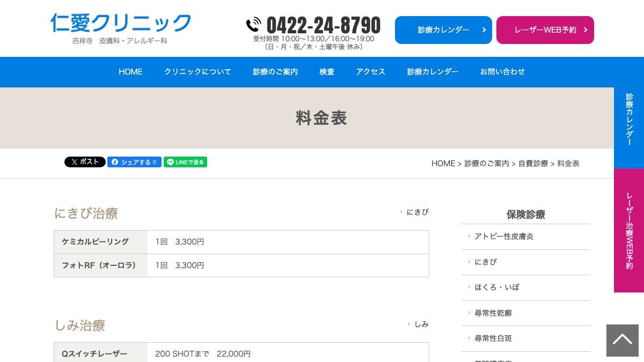Viewport: 644px width, 362px height.
Task: Open クリニックについて menu item
Action: click(197, 72)
